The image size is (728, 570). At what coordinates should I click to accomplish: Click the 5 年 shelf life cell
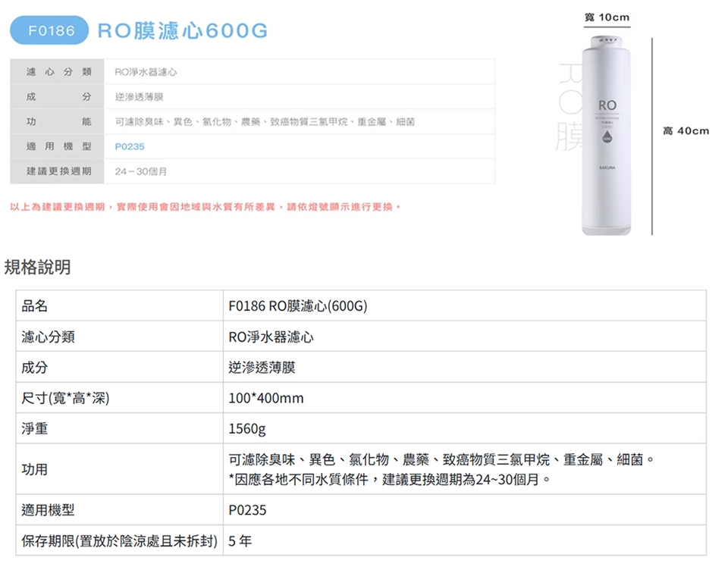465,540
